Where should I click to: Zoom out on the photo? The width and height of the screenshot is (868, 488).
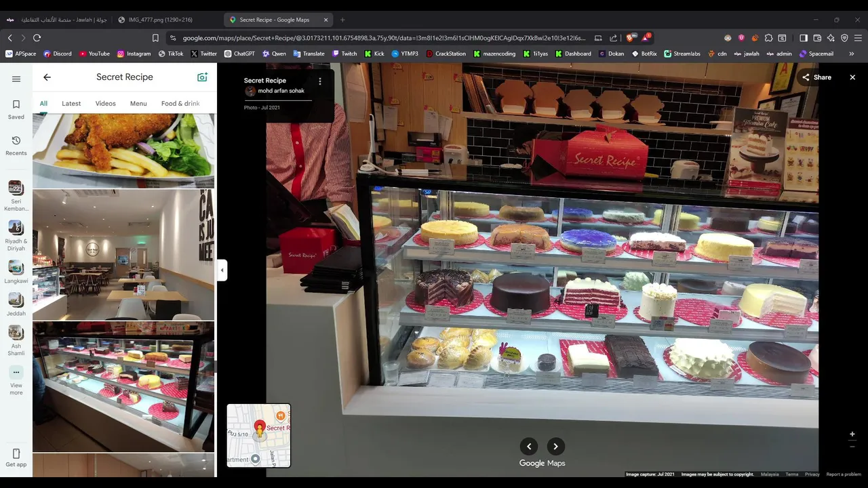click(x=852, y=447)
